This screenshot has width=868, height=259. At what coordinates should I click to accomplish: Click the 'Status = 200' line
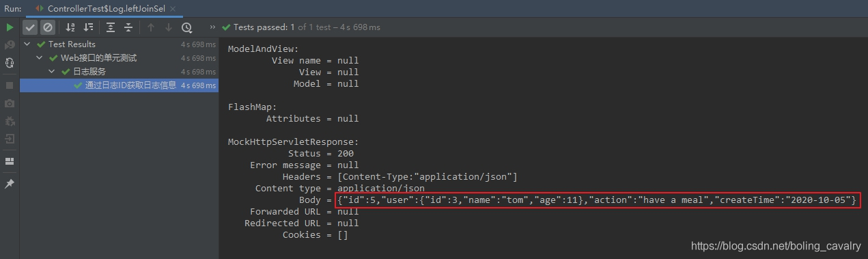point(320,153)
